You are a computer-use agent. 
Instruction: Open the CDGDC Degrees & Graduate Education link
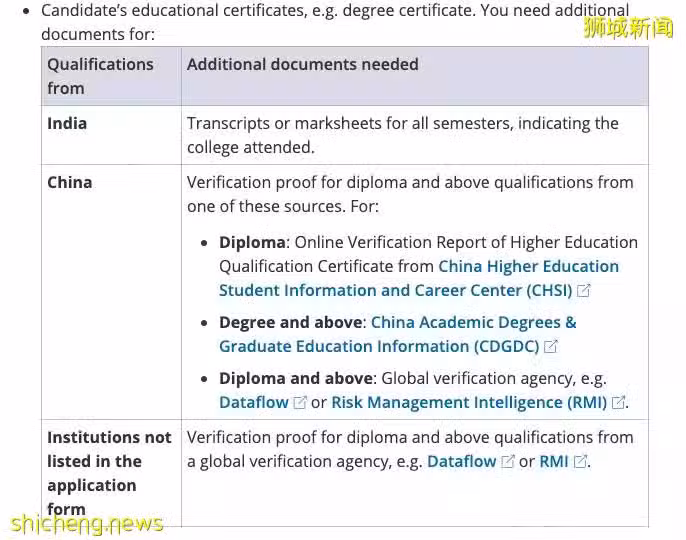[x=398, y=334]
